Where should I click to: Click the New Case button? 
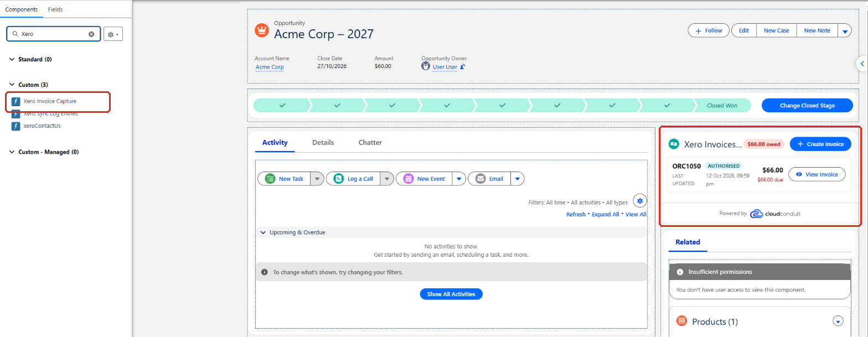click(x=776, y=30)
